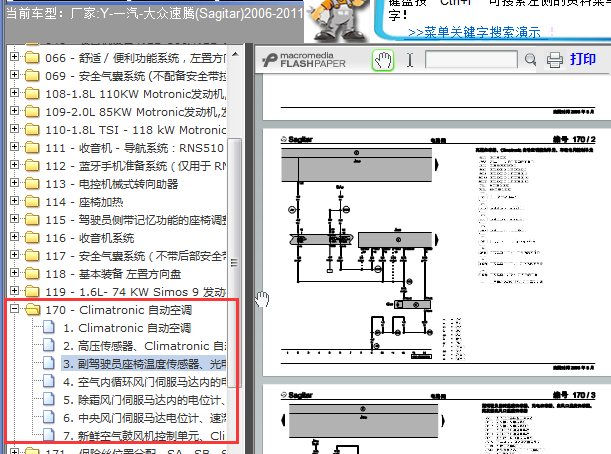Expand the 116 收音机系统 node
The height and width of the screenshot is (454, 611).
coord(14,237)
